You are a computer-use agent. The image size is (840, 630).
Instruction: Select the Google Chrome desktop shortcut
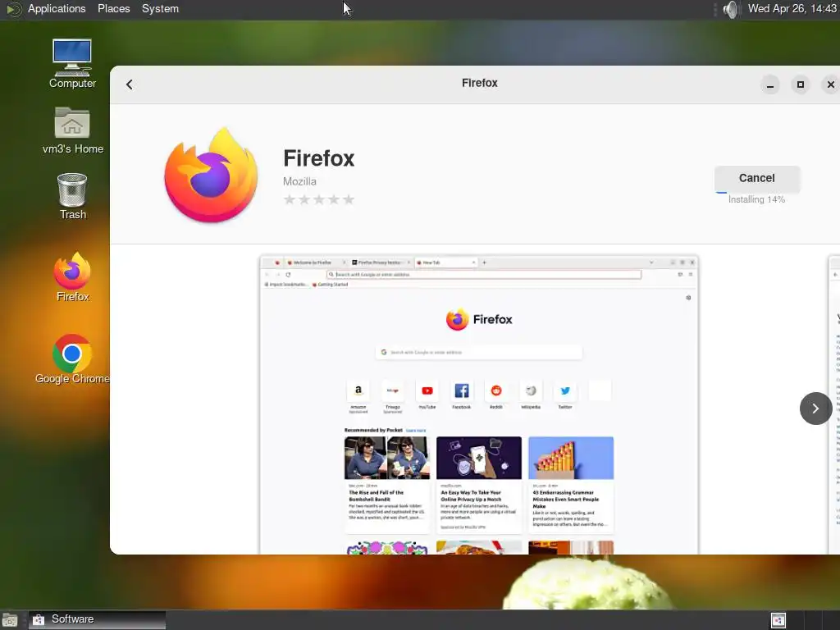click(72, 359)
